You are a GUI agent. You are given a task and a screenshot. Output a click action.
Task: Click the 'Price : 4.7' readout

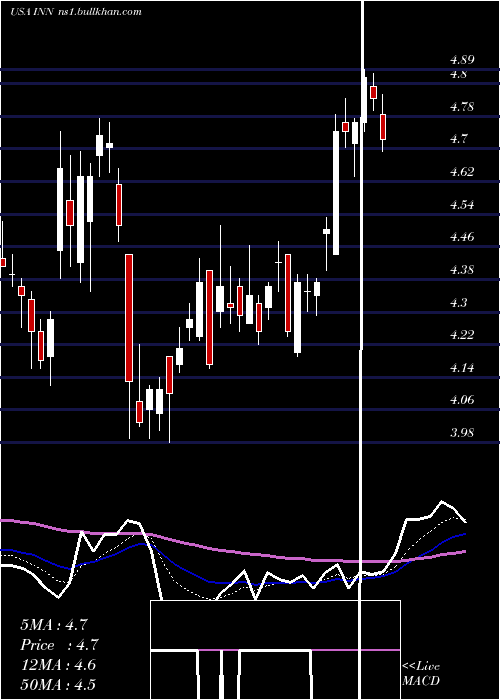[59, 645]
